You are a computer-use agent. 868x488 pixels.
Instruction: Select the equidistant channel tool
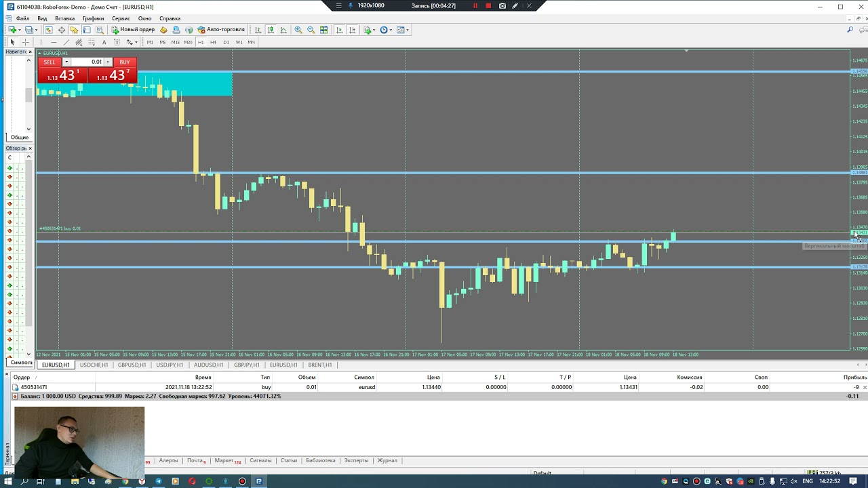tap(79, 42)
